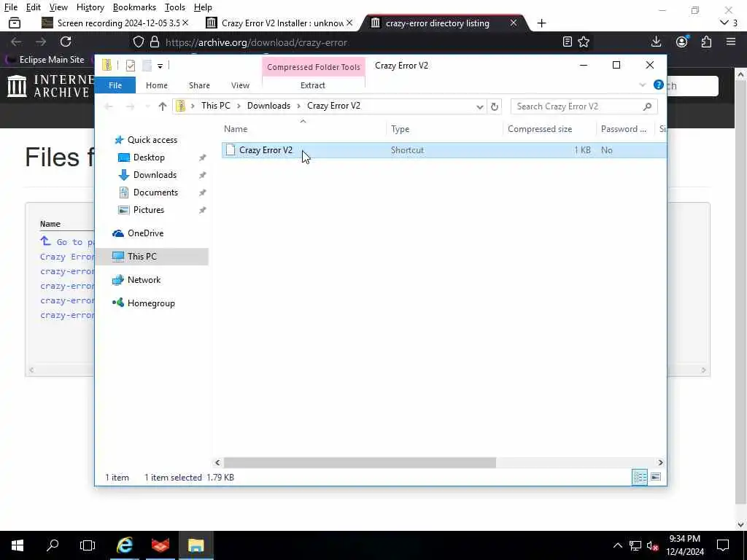This screenshot has height=560, width=747.
Task: Open Firefox Bookmarks menu
Action: tap(134, 7)
